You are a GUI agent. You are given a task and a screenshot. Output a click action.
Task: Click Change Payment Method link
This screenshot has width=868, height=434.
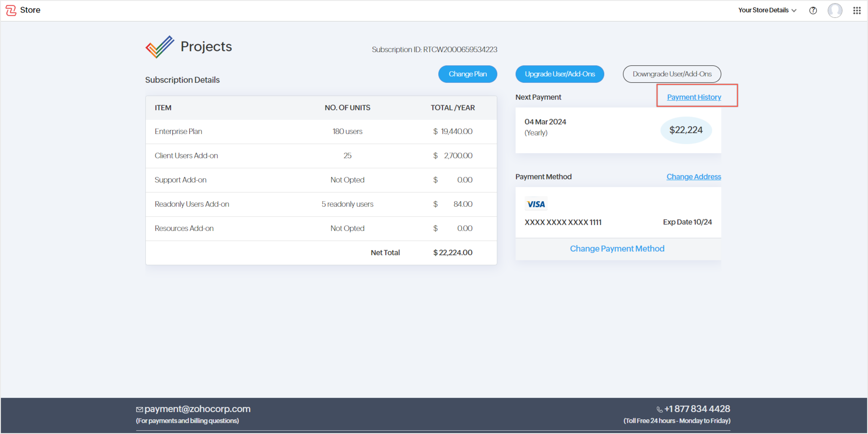tap(617, 249)
